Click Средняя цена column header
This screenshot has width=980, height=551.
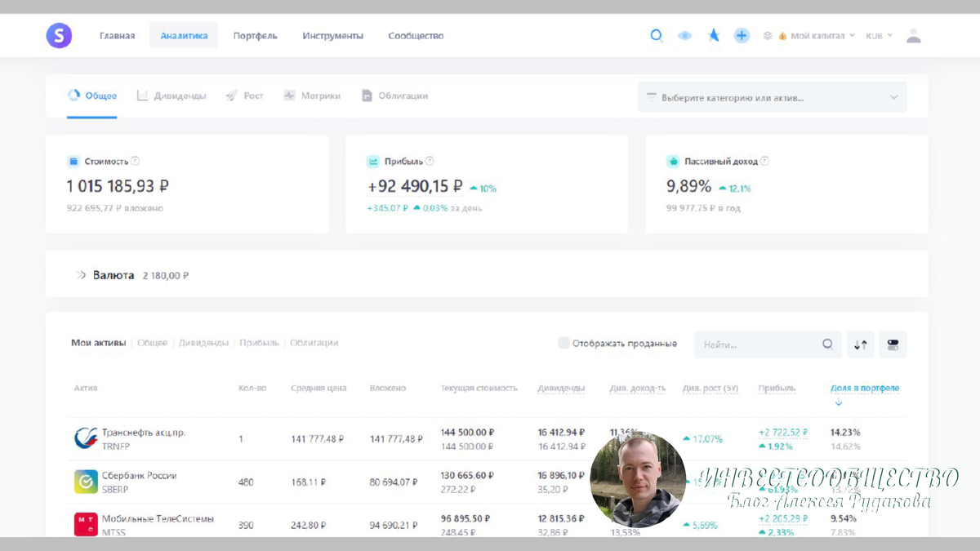318,388
